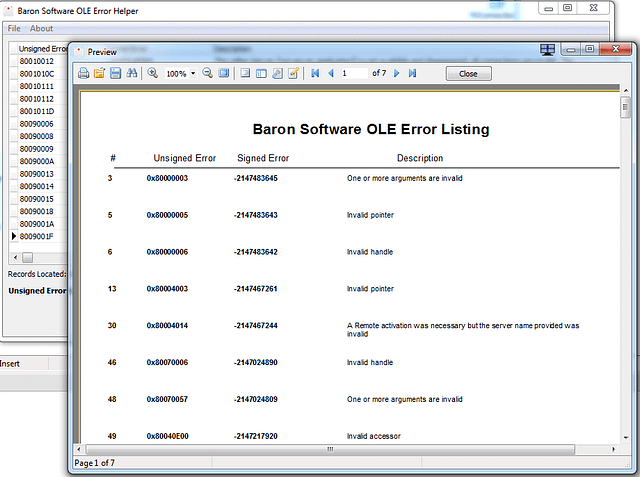Save the report using floppy disk icon
This screenshot has height=477, width=640.
pyautogui.click(x=115, y=73)
